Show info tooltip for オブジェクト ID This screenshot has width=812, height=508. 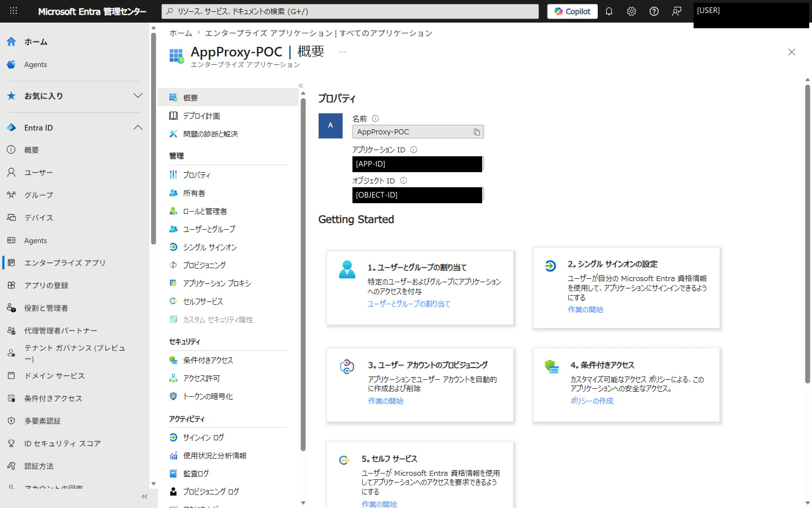403,181
